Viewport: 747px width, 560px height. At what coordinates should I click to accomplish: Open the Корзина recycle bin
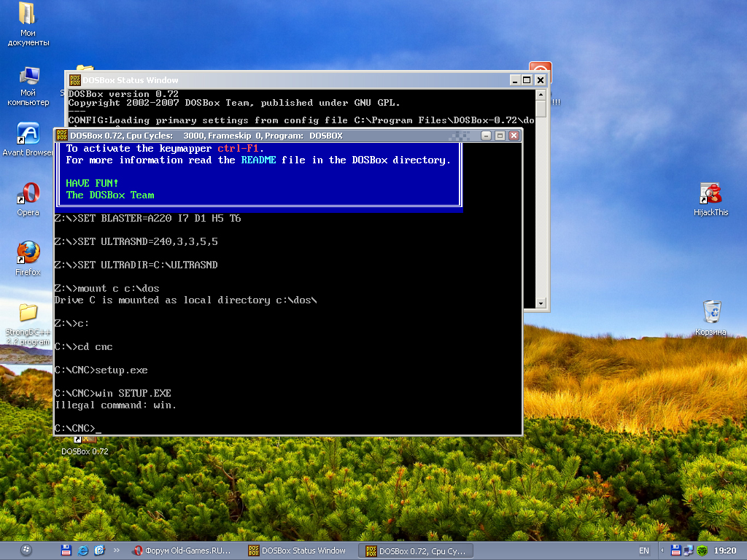click(711, 318)
